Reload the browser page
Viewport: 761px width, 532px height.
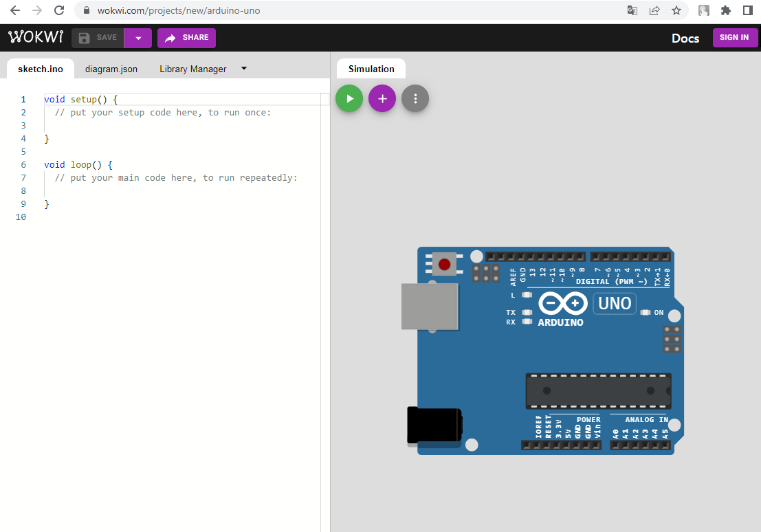pyautogui.click(x=59, y=10)
